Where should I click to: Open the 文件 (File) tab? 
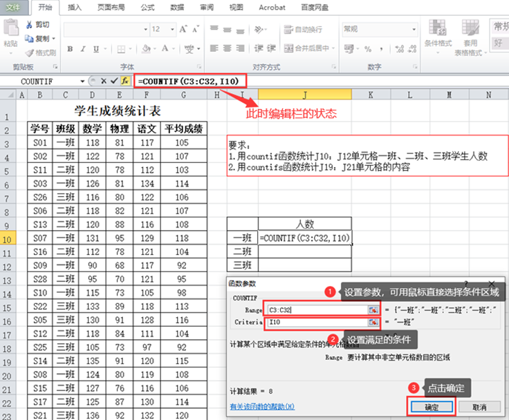click(x=13, y=8)
